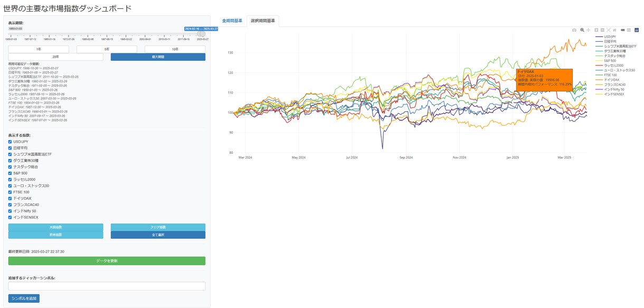The width and height of the screenshot is (644, 308).
Task: Click the シンボルを追加 button
Action: pos(24,298)
